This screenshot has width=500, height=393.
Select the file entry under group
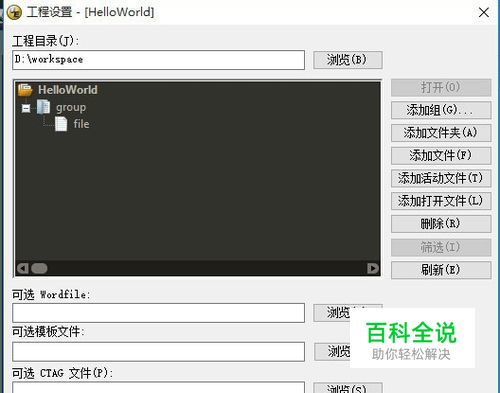(x=81, y=124)
